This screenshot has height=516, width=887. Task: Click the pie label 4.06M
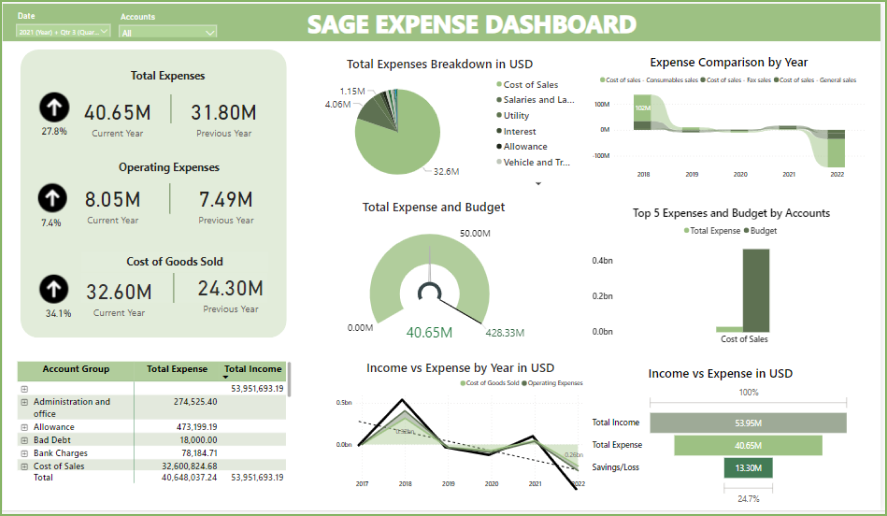tap(338, 104)
